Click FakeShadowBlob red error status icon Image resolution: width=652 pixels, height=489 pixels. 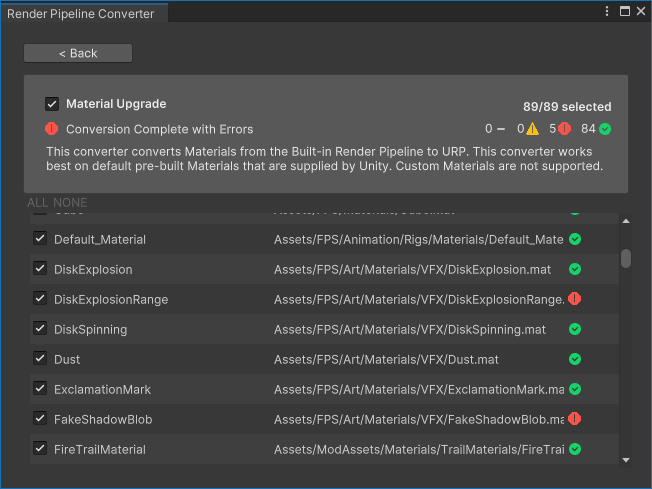(575, 419)
